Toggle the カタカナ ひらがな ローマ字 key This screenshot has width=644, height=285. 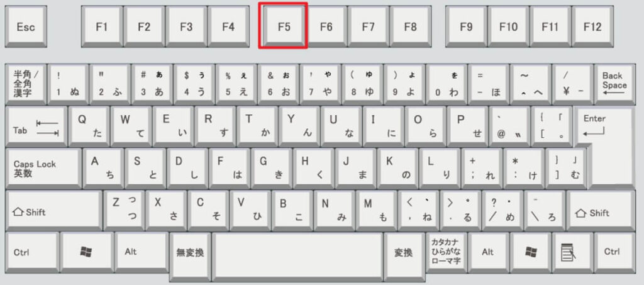click(447, 252)
